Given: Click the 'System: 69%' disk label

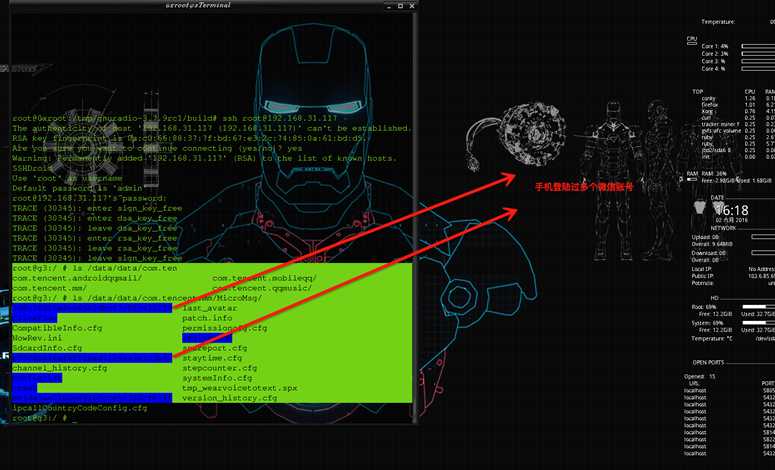Looking at the screenshot, I should pyautogui.click(x=707, y=323).
